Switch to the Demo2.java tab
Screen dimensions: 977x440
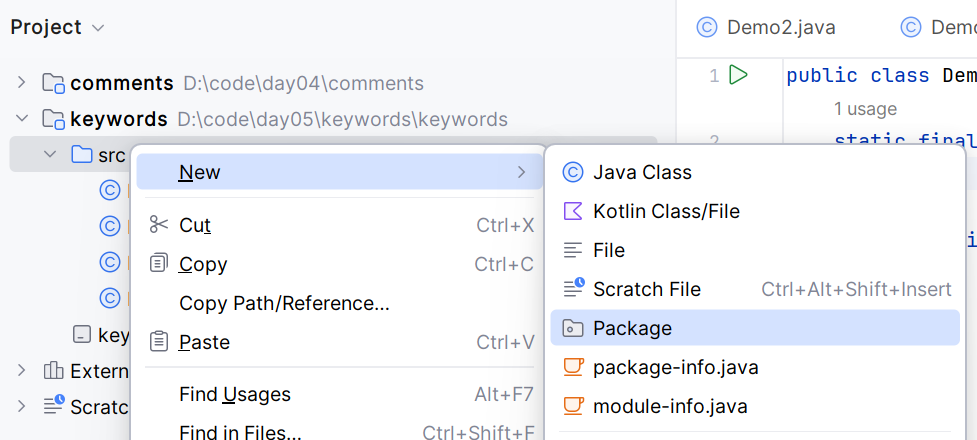coord(766,28)
